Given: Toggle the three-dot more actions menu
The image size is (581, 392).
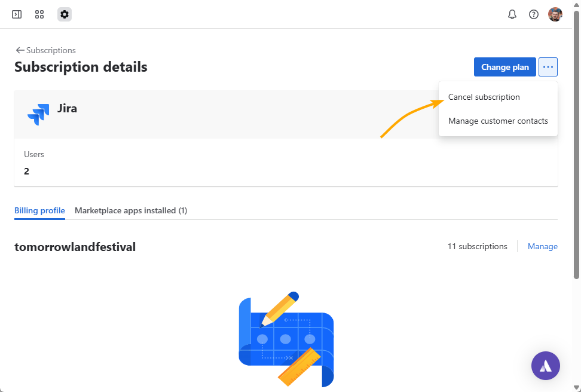Looking at the screenshot, I should click(x=548, y=67).
